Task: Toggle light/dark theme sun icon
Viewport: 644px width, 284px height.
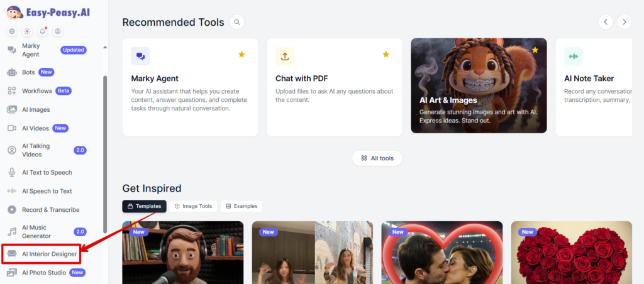Action: point(27,31)
